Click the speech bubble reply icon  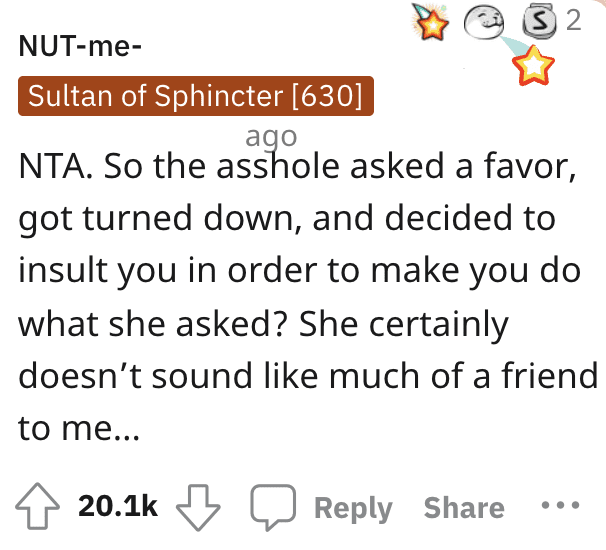(269, 507)
